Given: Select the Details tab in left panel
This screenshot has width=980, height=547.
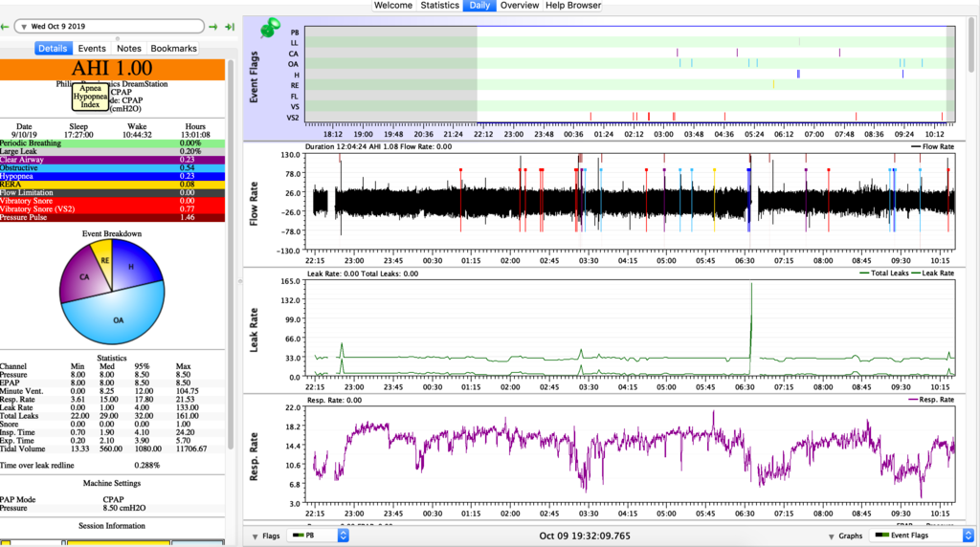Looking at the screenshot, I should pyautogui.click(x=54, y=48).
